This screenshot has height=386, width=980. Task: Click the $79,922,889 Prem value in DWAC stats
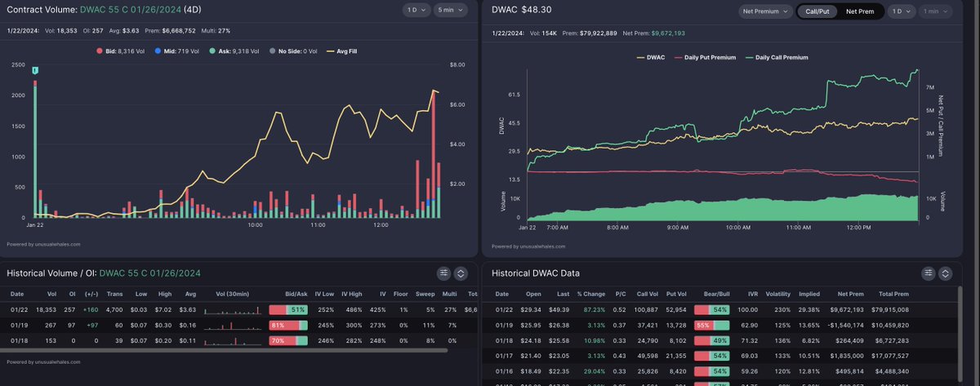(x=599, y=33)
